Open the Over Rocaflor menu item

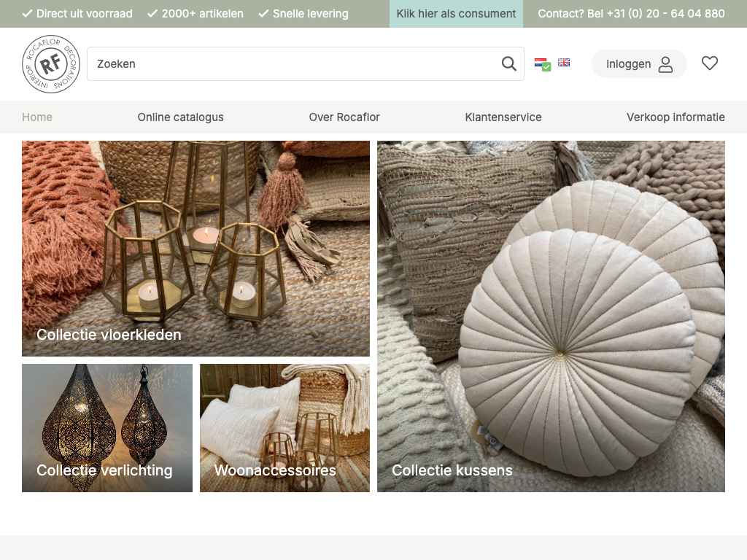coord(344,117)
